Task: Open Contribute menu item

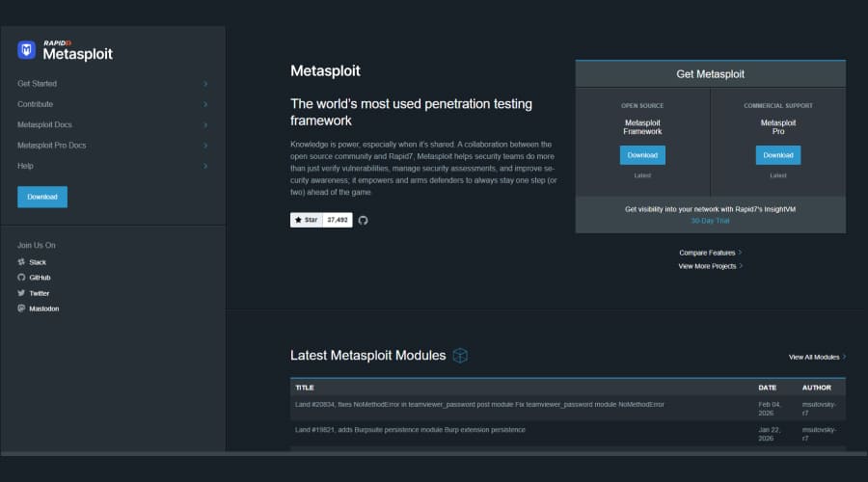Action: [x=35, y=104]
